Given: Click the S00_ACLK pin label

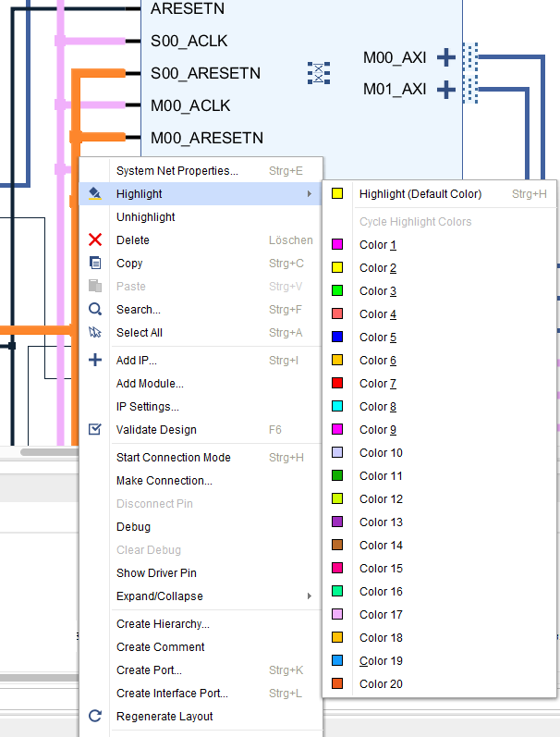Looking at the screenshot, I should tap(189, 41).
